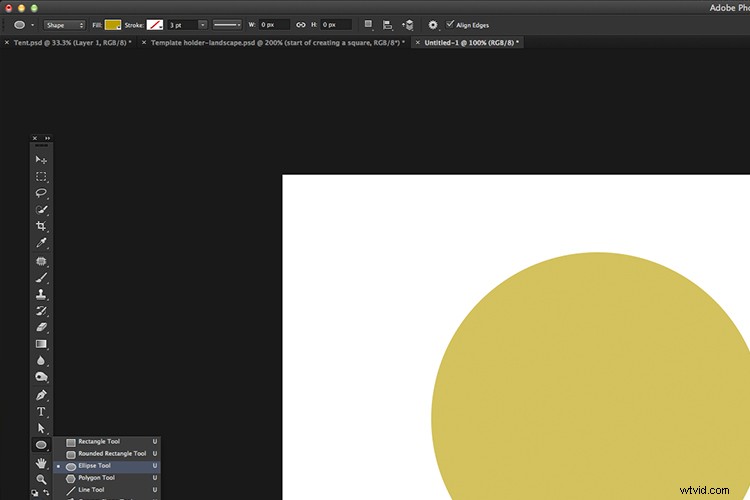750x500 pixels.
Task: Expand the toolbox to double column
Action: (47, 138)
